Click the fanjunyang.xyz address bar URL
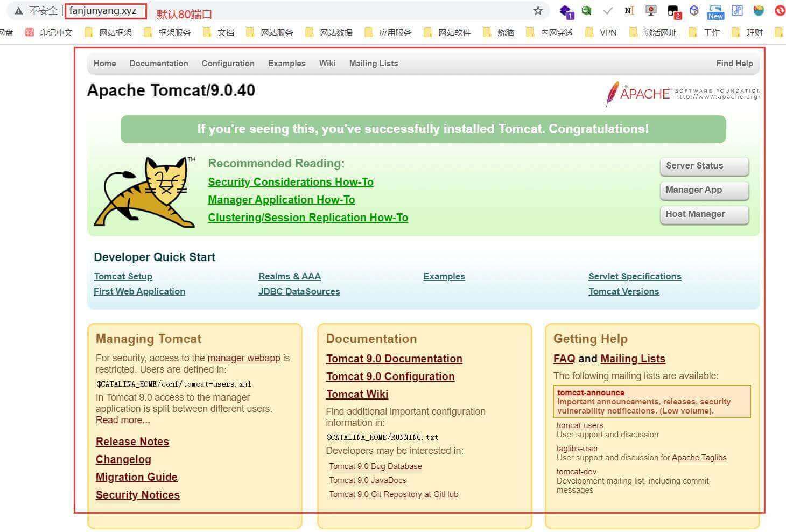This screenshot has width=786, height=532. pos(103,11)
